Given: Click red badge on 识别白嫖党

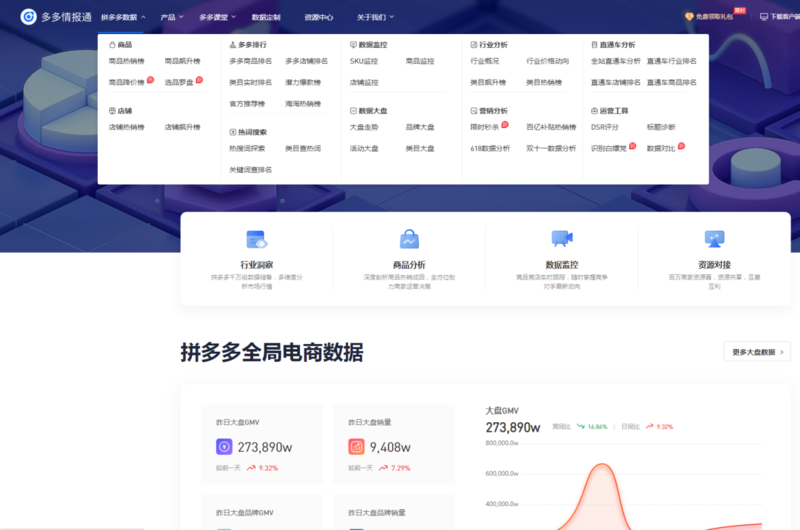Looking at the screenshot, I should tap(632, 146).
